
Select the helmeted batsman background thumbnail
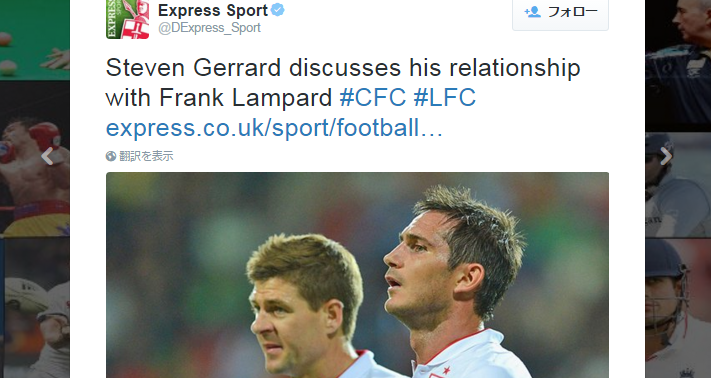pos(678,308)
